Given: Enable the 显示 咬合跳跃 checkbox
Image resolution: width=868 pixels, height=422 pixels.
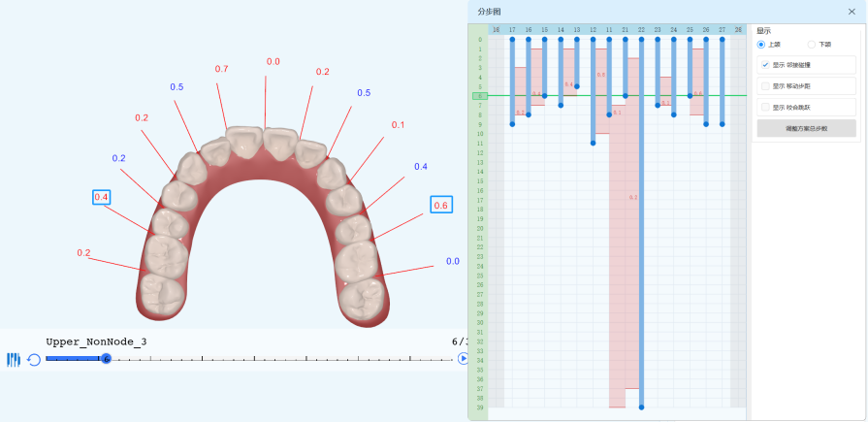Looking at the screenshot, I should click(x=765, y=108).
